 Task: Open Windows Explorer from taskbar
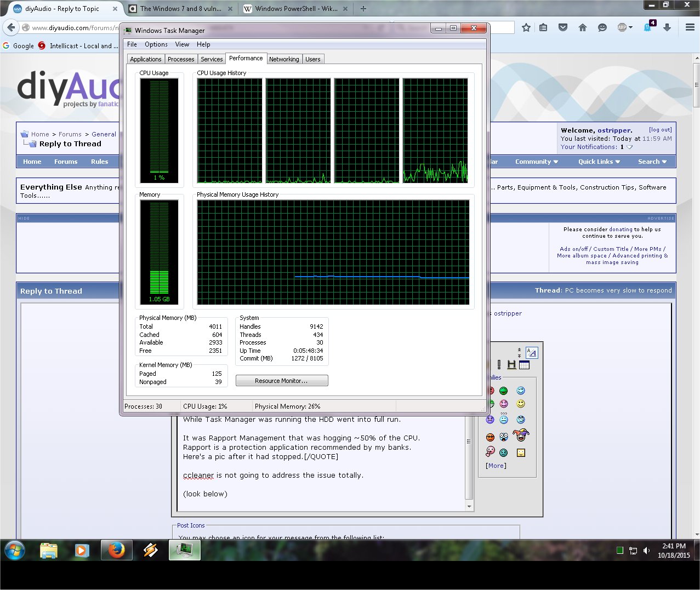click(49, 551)
